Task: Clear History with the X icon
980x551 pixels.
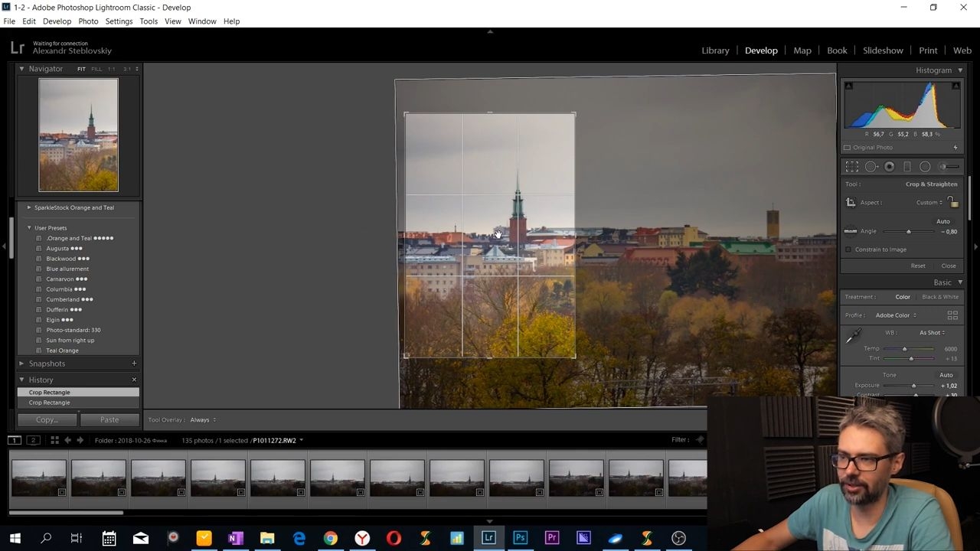Action: (x=134, y=380)
